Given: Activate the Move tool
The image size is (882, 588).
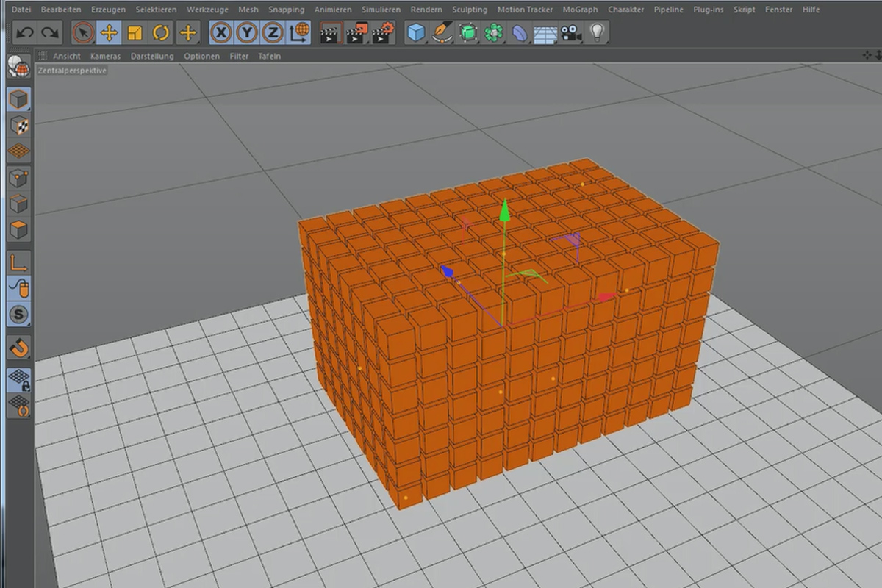Looking at the screenshot, I should pyautogui.click(x=109, y=32).
